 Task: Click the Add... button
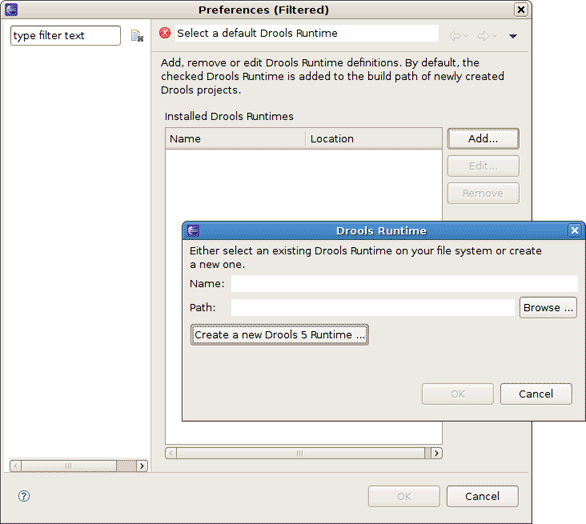(483, 139)
